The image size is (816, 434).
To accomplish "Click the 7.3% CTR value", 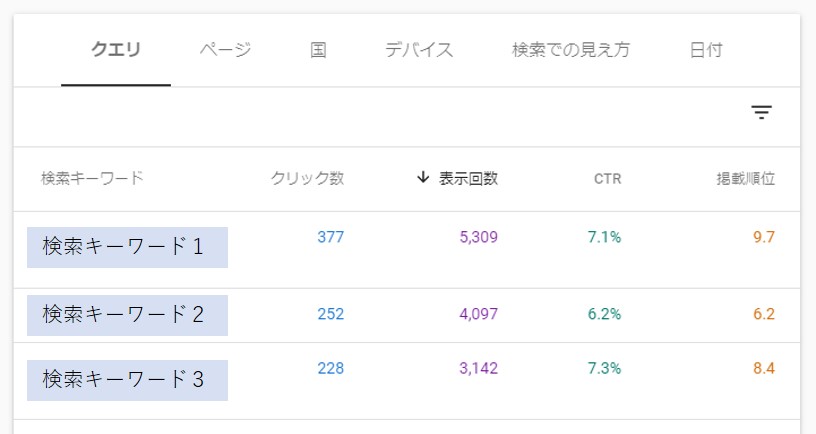I will 604,368.
